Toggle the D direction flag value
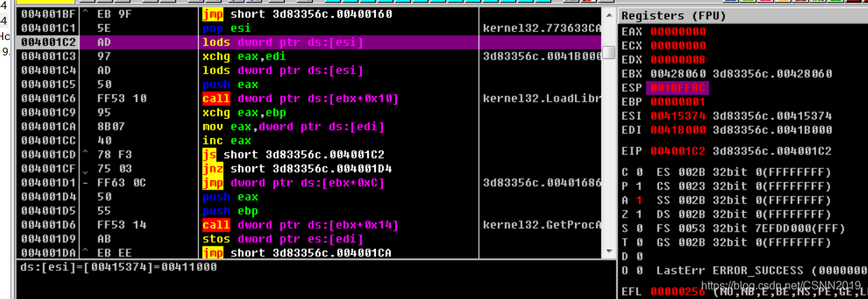 [x=639, y=255]
